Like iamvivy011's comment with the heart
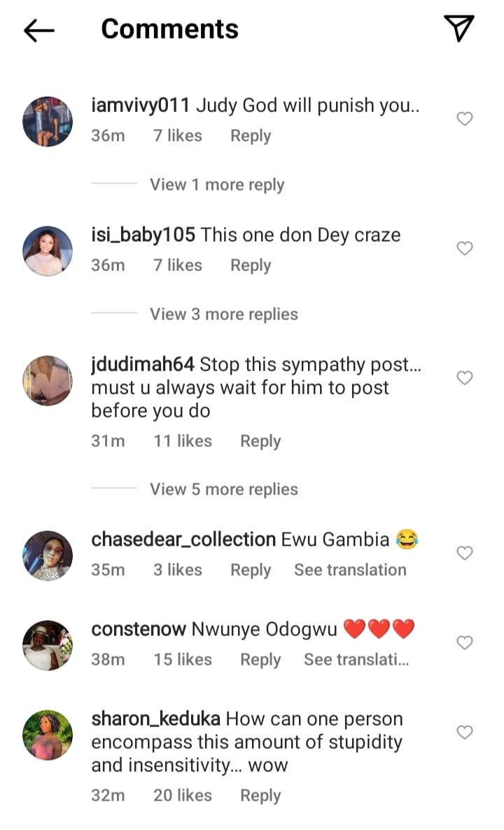Image resolution: width=504 pixels, height=830 pixels. pos(465,119)
